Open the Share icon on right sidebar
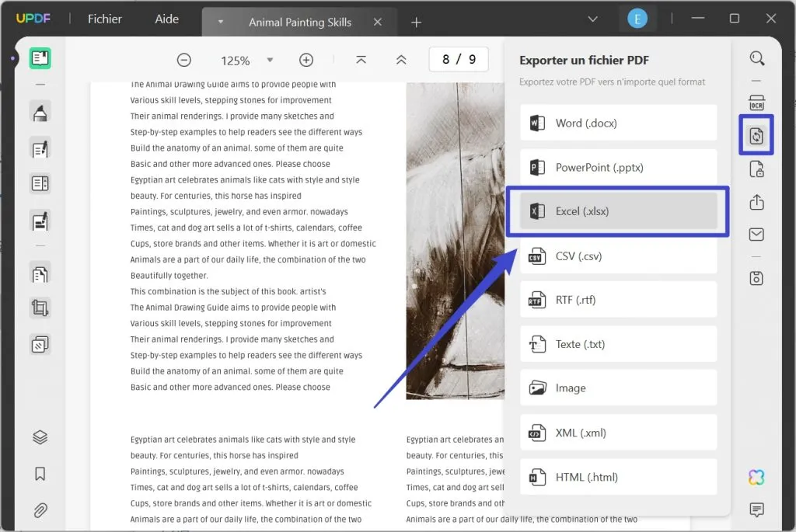This screenshot has width=796, height=532. 756,201
